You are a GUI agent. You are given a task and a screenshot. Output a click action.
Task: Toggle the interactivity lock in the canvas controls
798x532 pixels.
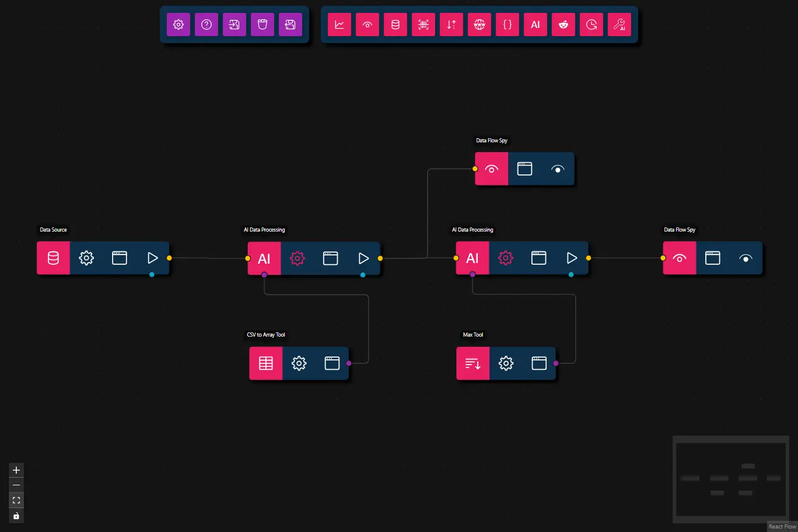coord(16,516)
